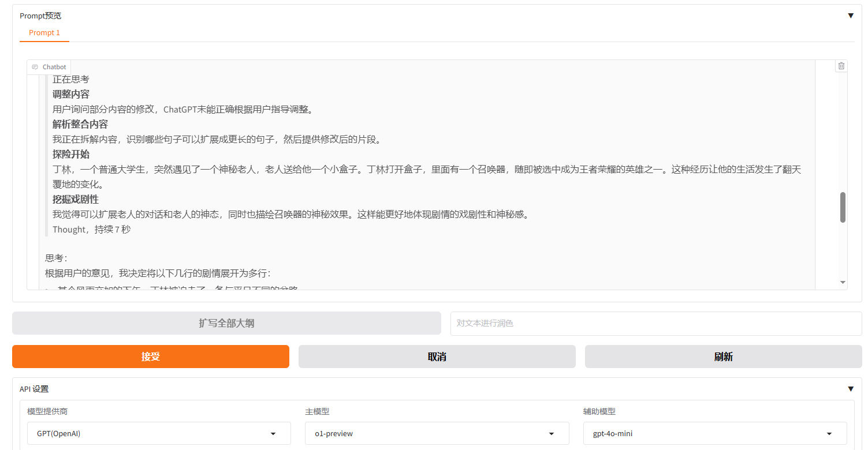Click the 思考： text line

tap(57, 258)
